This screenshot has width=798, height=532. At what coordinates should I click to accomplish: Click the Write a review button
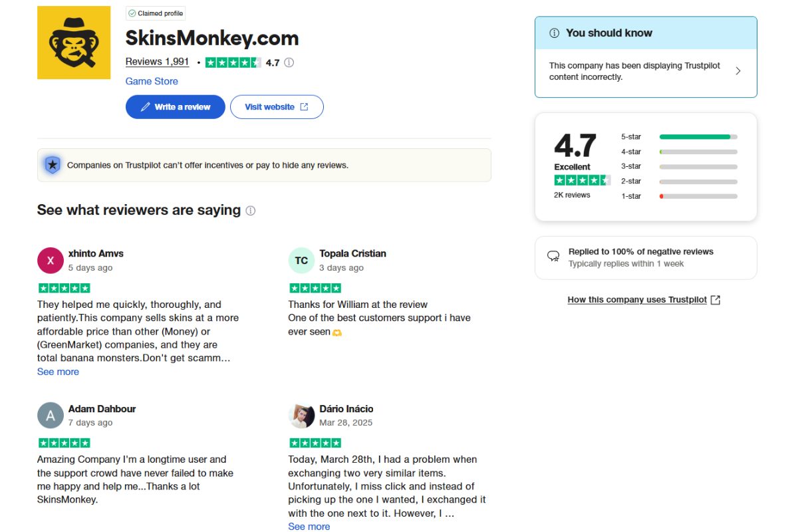[175, 106]
